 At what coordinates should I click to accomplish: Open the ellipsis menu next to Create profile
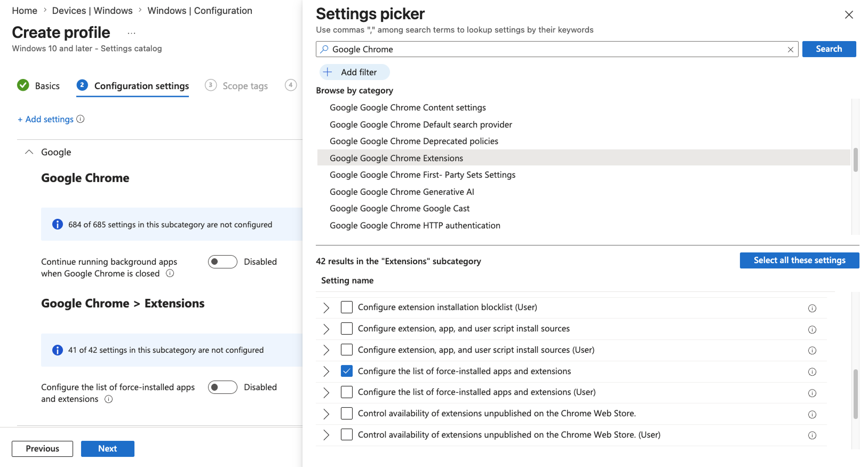pos(131,33)
